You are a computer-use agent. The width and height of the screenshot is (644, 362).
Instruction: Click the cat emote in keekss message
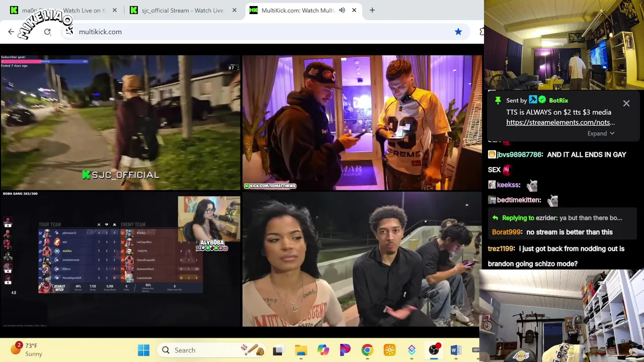coord(532,186)
